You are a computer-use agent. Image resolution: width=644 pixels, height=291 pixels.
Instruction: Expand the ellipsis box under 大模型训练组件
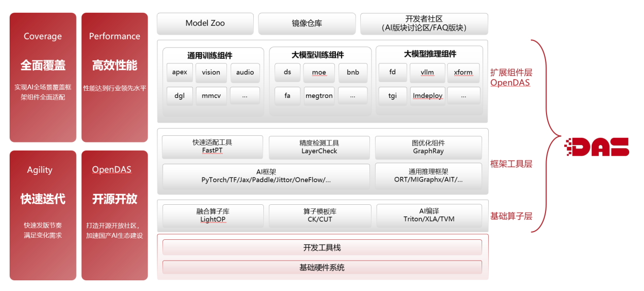click(x=353, y=96)
